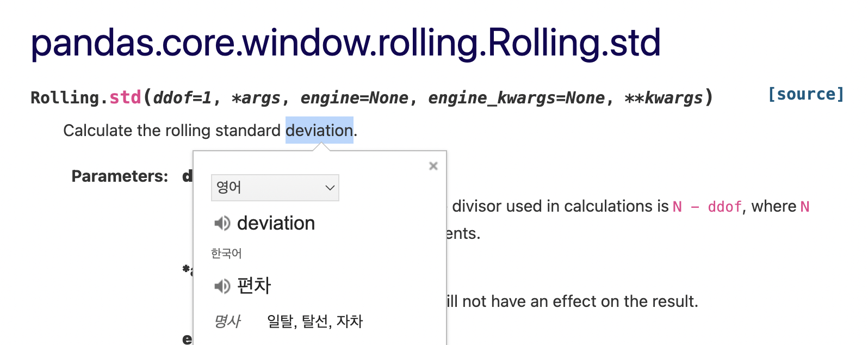
Task: Click the 명사 part-of-speech label
Action: [x=227, y=322]
